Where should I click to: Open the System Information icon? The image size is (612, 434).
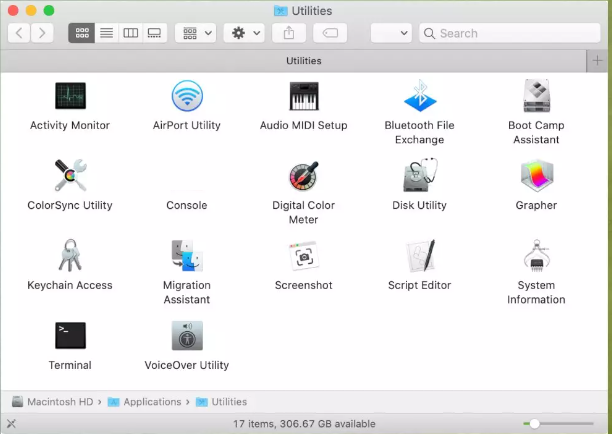[536, 256]
